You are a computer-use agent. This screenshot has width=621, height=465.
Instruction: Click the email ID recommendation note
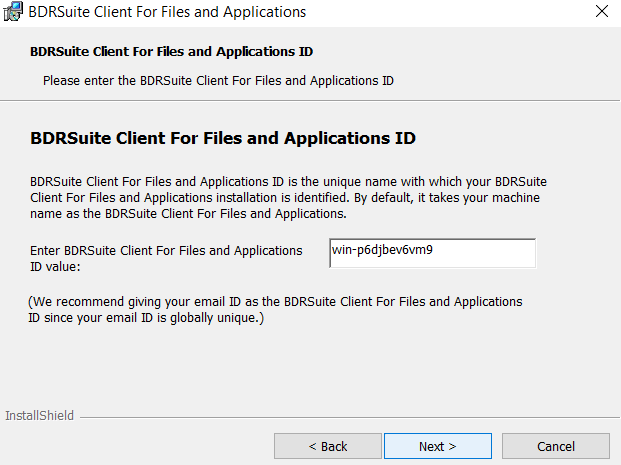point(275,310)
